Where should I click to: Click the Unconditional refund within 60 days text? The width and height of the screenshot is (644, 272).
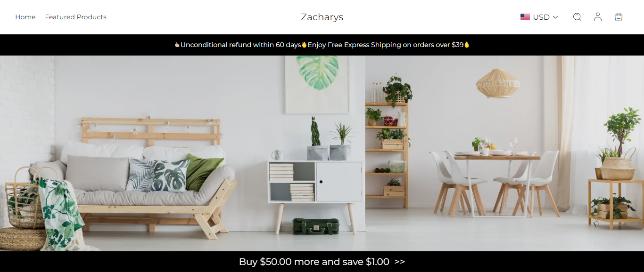pos(241,45)
